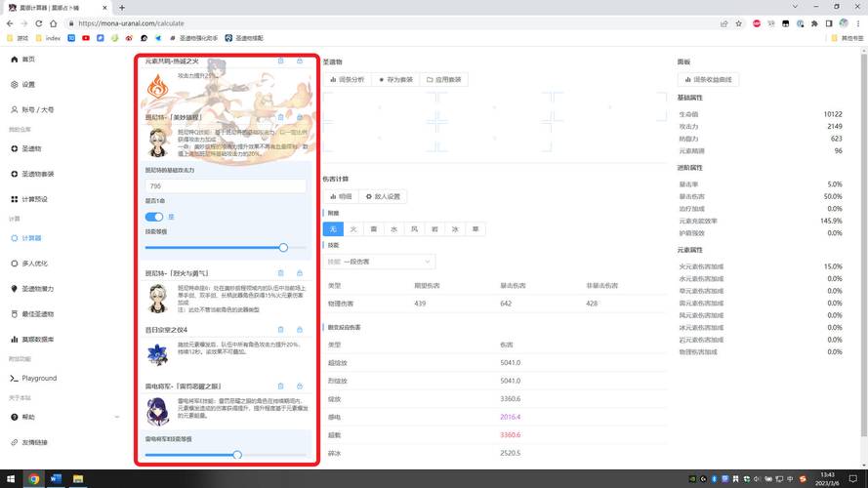This screenshot has height=488, width=868.
Task: Lock the 班尼特「美妙旅程」 buff
Action: pyautogui.click(x=300, y=117)
